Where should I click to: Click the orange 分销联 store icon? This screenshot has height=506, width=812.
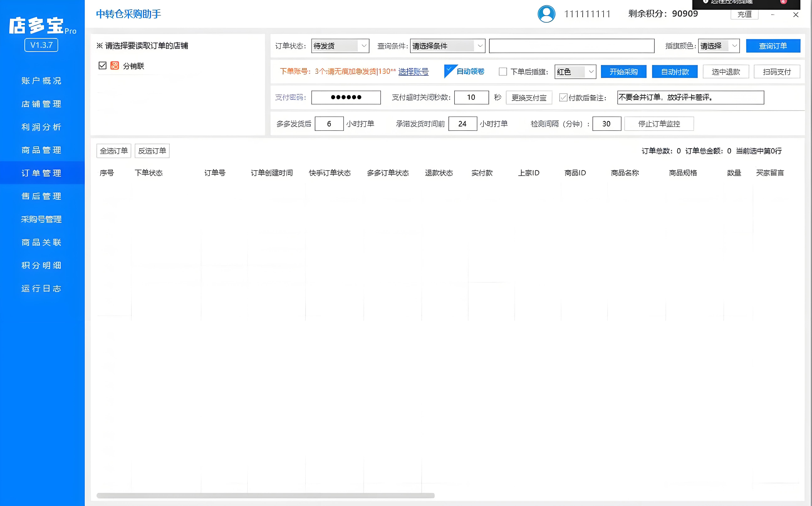pos(115,66)
